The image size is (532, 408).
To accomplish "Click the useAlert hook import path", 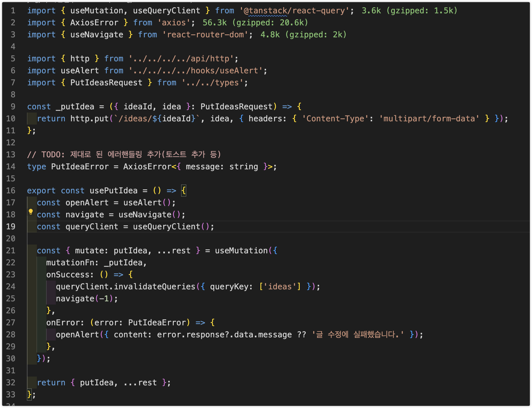I will [196, 71].
